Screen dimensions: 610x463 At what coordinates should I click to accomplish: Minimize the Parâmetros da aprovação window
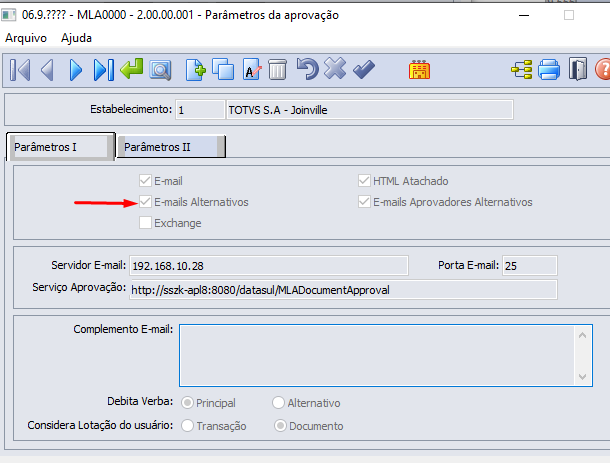click(524, 15)
